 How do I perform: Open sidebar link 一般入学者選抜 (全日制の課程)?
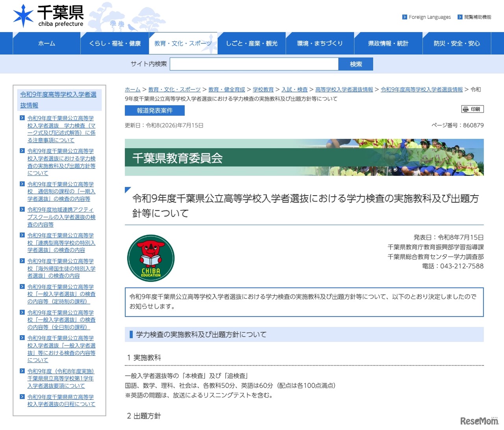61,320
